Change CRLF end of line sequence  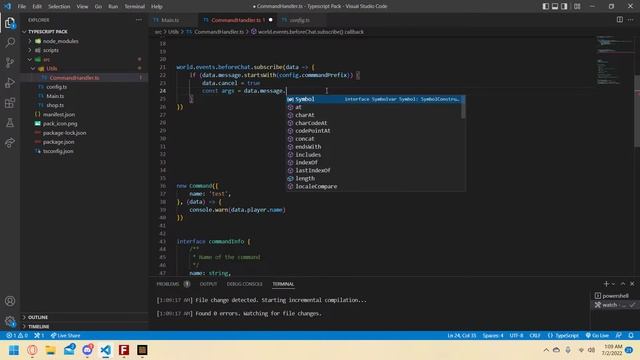pyautogui.click(x=535, y=336)
